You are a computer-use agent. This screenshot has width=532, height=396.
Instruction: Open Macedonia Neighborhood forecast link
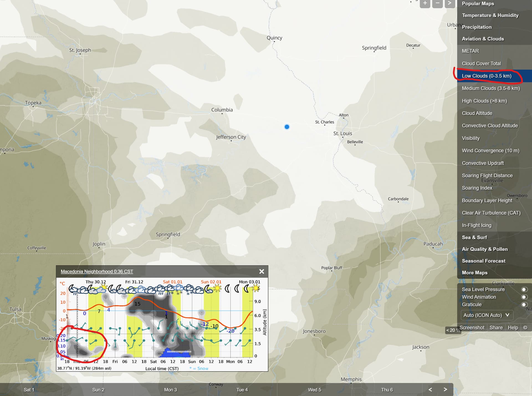(97, 271)
